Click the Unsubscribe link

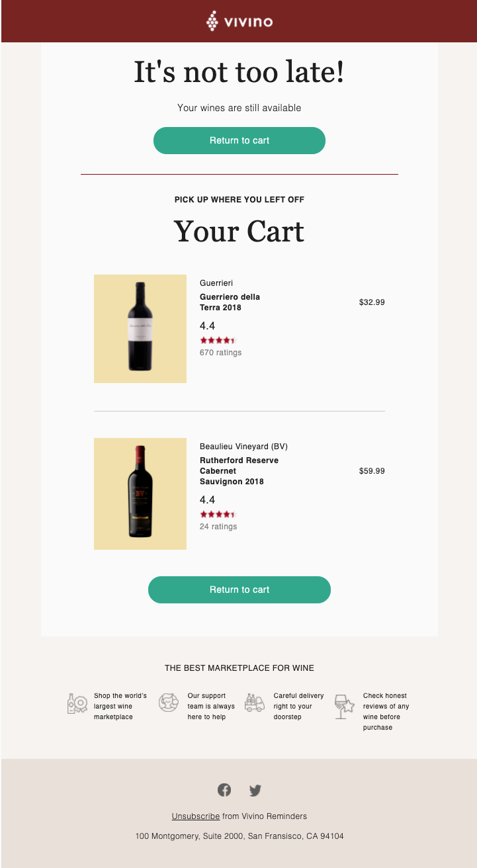(x=195, y=816)
